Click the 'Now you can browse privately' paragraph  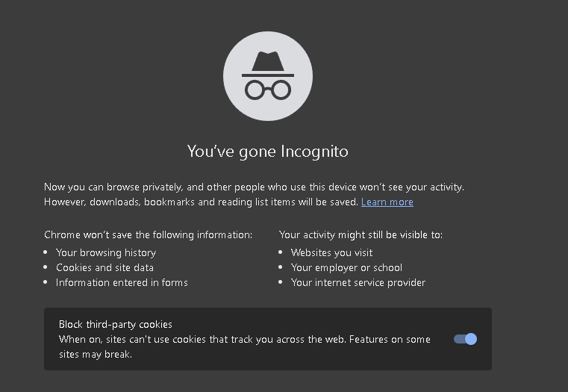[254, 195]
